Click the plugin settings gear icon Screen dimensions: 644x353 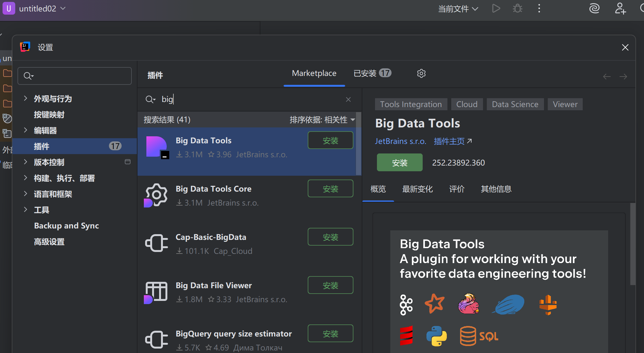[421, 73]
